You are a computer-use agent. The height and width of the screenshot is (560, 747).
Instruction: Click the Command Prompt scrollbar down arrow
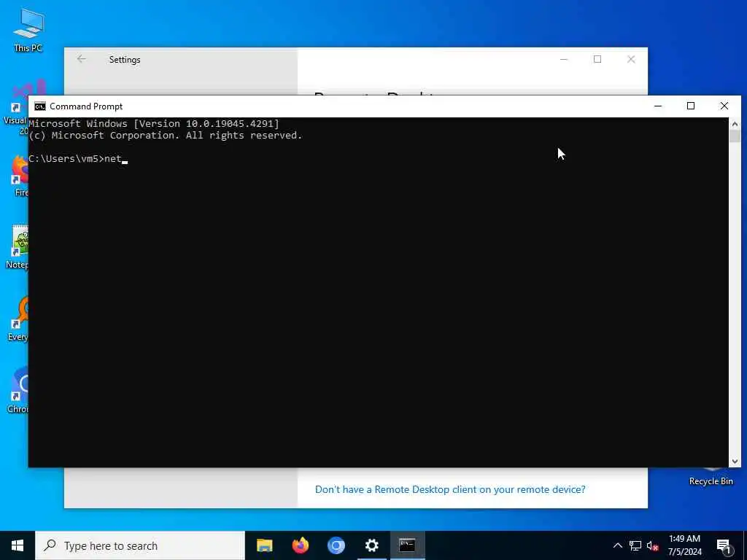735,461
